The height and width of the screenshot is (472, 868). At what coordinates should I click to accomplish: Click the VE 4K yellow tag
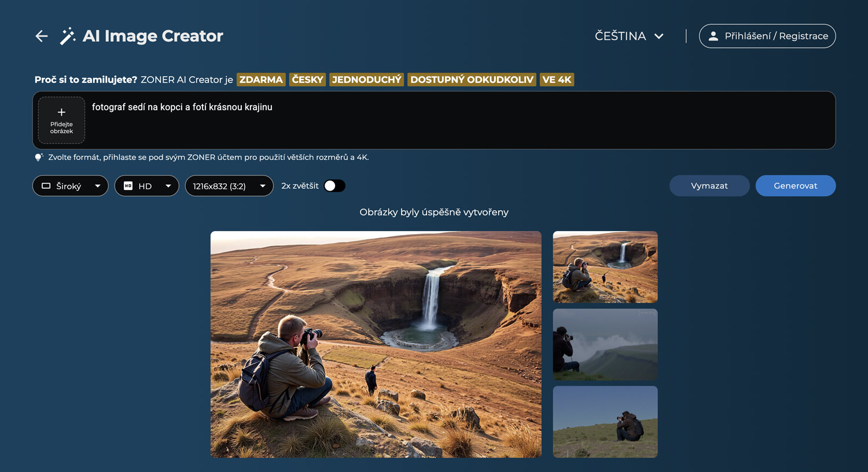click(557, 79)
